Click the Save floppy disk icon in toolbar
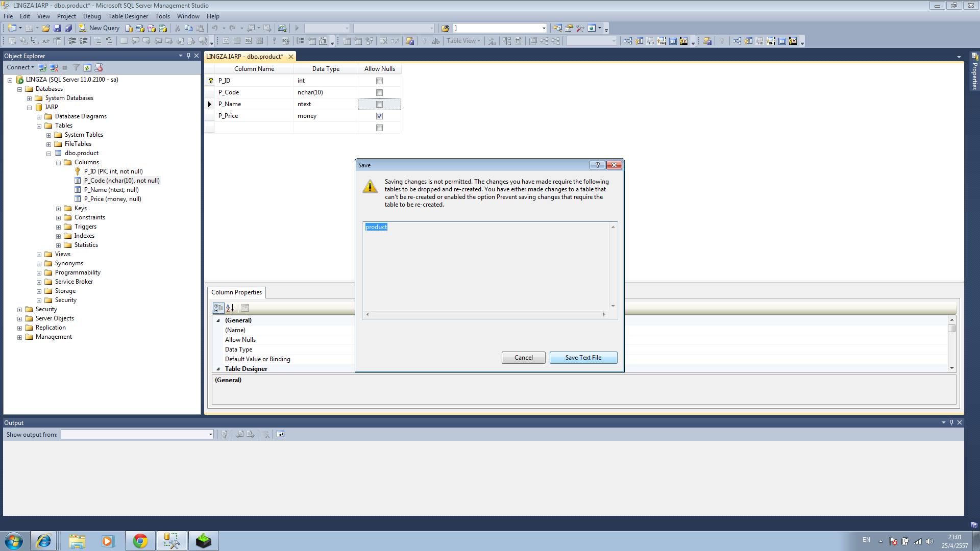 pos(57,28)
